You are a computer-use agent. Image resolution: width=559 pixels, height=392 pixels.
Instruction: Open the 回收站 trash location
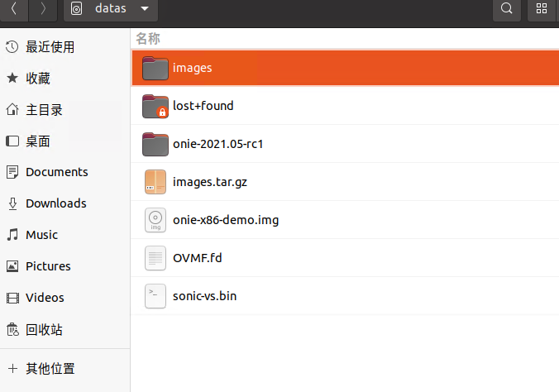44,329
